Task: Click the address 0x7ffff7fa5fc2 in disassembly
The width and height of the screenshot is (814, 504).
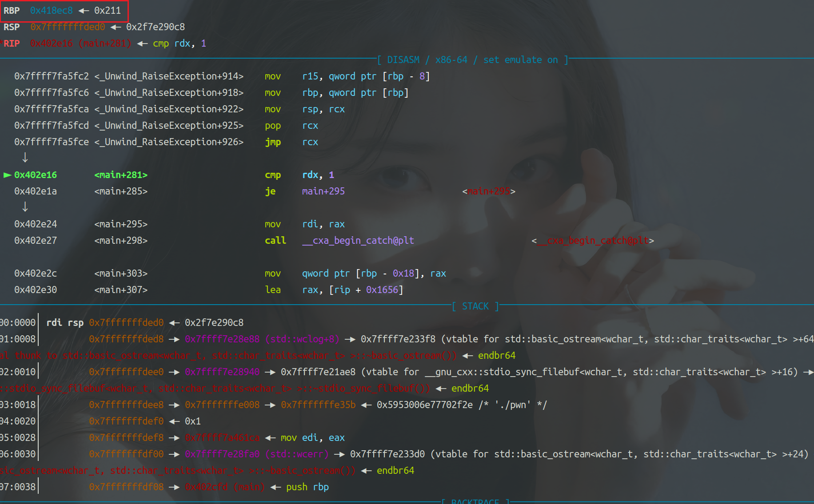Action: (52, 76)
